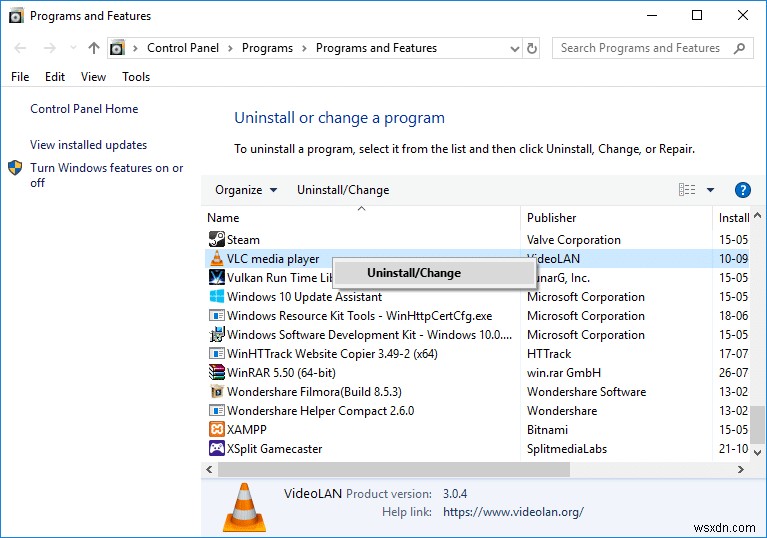767x538 pixels.
Task: Click the Programs breadcrumb
Action: click(x=267, y=48)
